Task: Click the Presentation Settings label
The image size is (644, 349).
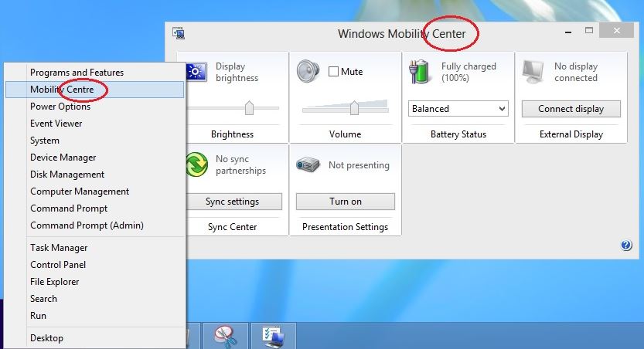Action: [x=345, y=227]
